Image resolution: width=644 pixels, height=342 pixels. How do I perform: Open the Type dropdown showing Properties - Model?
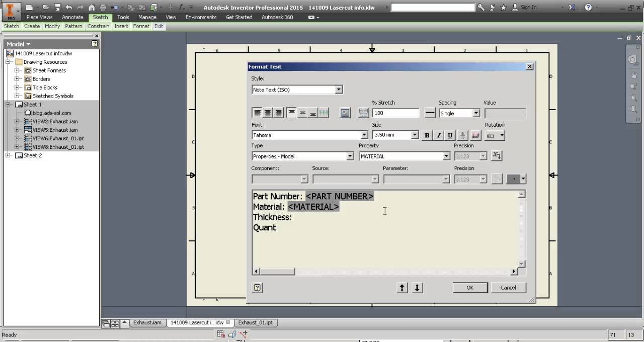tap(350, 156)
